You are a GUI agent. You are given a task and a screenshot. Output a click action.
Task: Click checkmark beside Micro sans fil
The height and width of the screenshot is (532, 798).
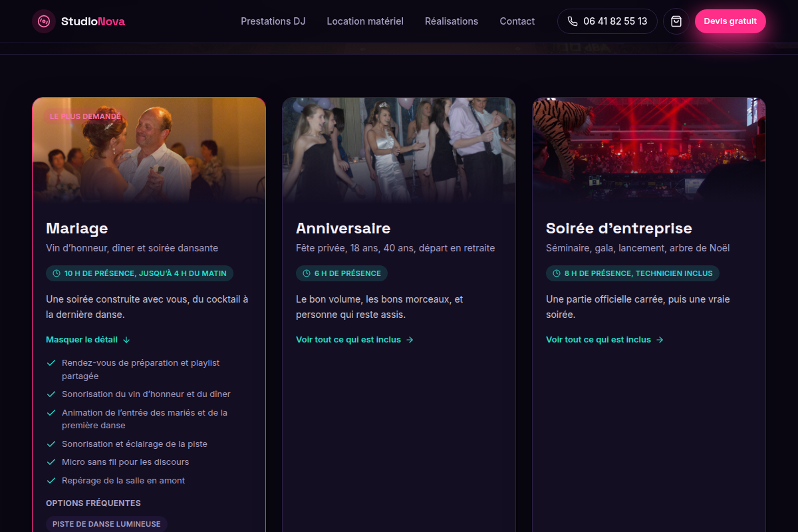pos(51,462)
